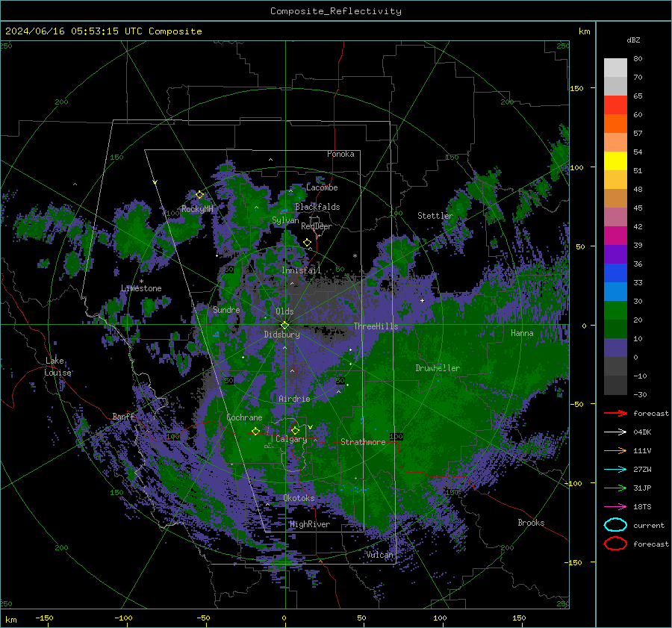Viewport: 672px width, 628px height.
Task: Click the Sundre town label
Action: [x=226, y=310]
